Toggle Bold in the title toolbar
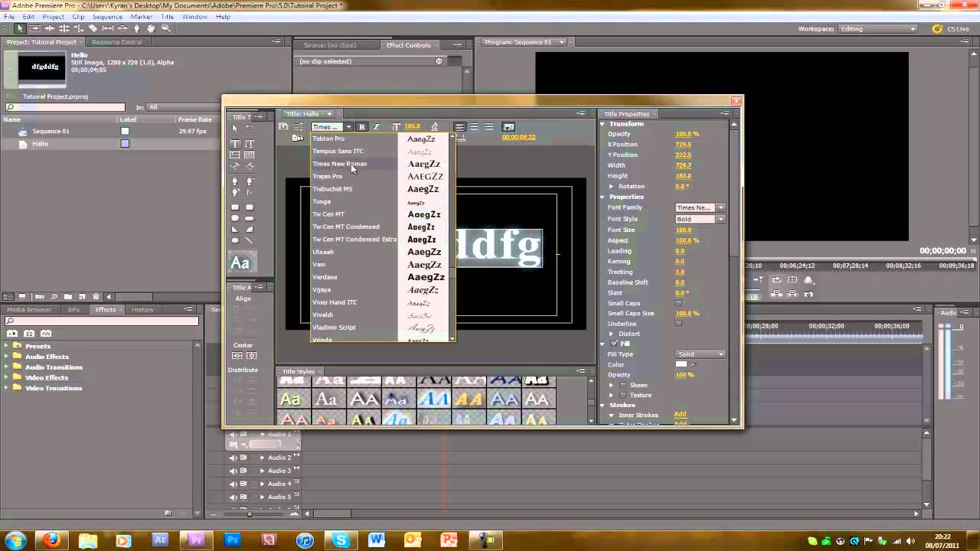 pos(362,127)
